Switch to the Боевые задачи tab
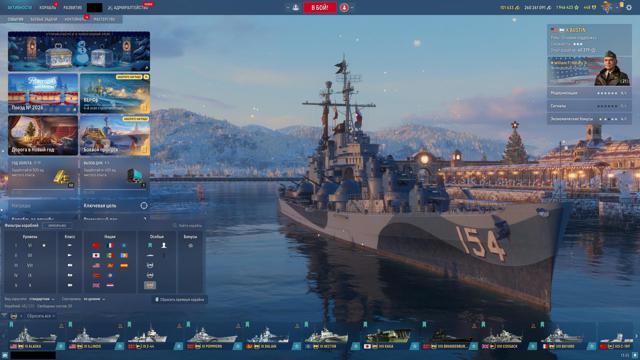Image resolution: width=640 pixels, height=360 pixels. pyautogui.click(x=44, y=19)
